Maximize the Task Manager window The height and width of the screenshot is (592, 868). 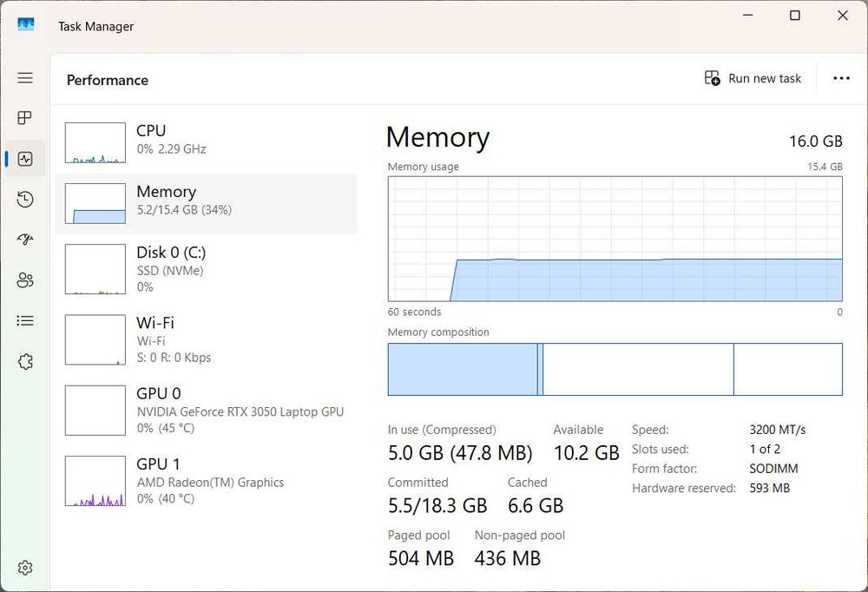(795, 16)
